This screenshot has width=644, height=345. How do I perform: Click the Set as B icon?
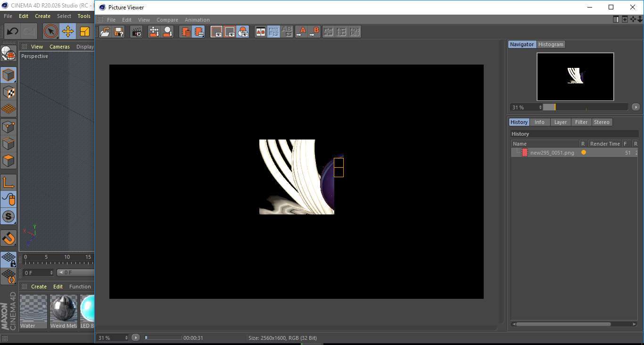pyautogui.click(x=314, y=32)
